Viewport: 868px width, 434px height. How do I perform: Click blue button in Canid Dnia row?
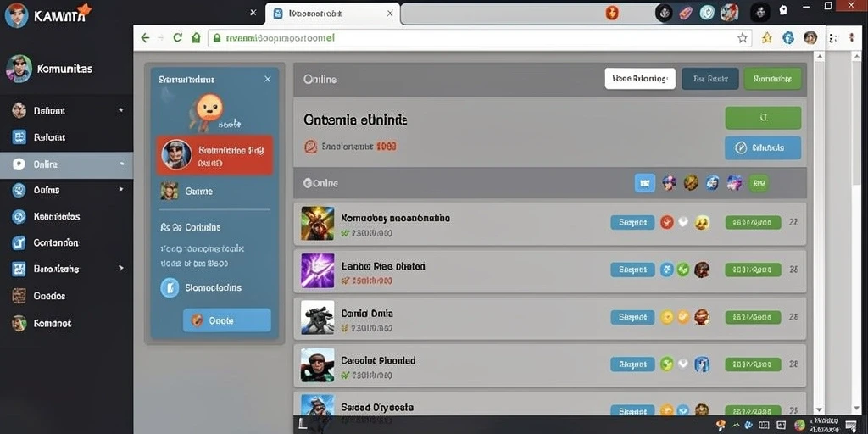632,317
